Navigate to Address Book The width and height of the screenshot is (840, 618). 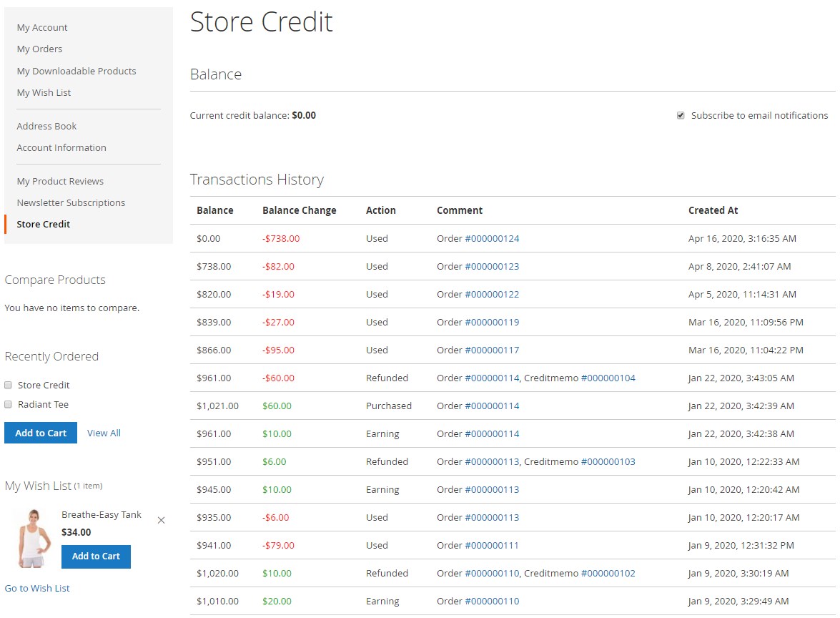pyautogui.click(x=46, y=126)
